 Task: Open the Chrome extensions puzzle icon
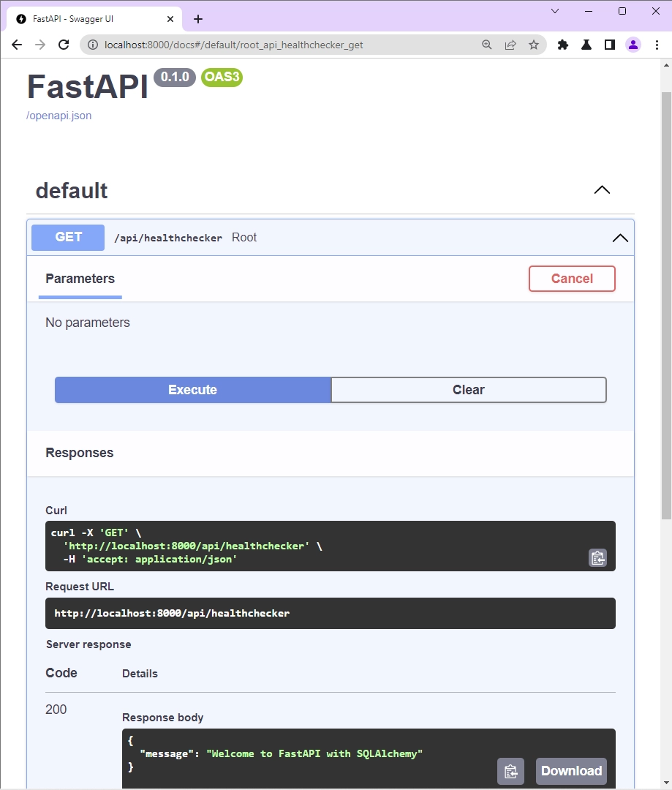[x=563, y=45]
